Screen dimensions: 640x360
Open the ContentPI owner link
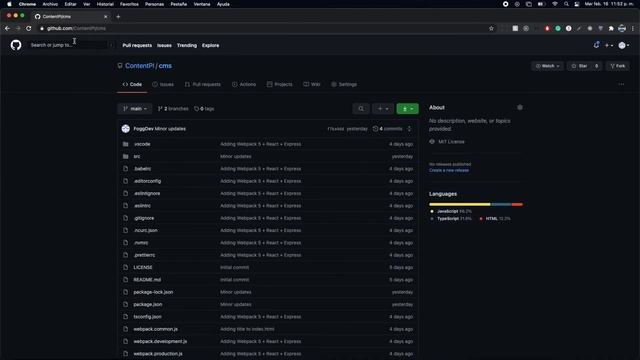point(140,66)
